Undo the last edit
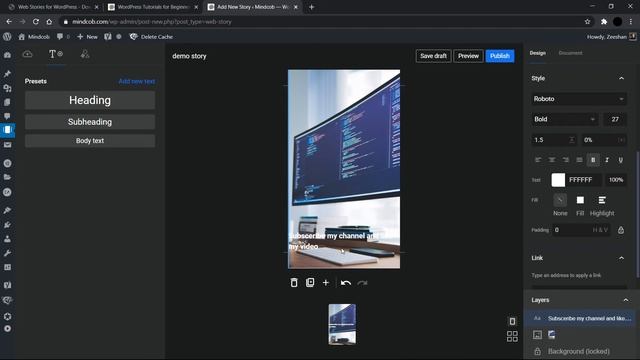The width and height of the screenshot is (640, 360). pos(346,283)
